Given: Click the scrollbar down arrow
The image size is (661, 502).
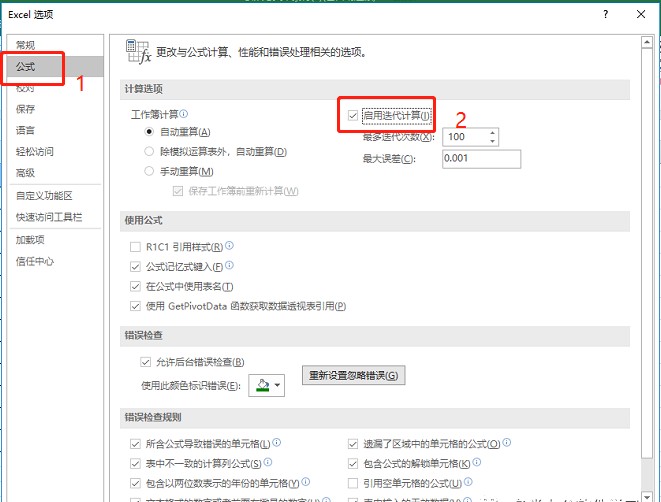Looking at the screenshot, I should tap(646, 497).
